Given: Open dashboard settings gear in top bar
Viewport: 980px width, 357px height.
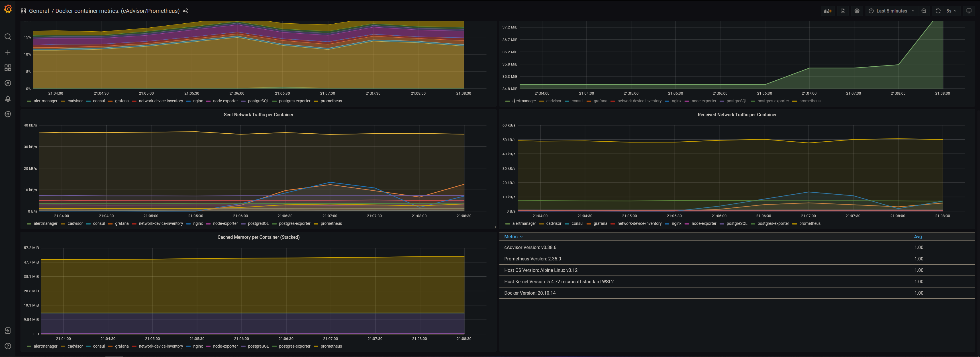Looking at the screenshot, I should coord(857,11).
